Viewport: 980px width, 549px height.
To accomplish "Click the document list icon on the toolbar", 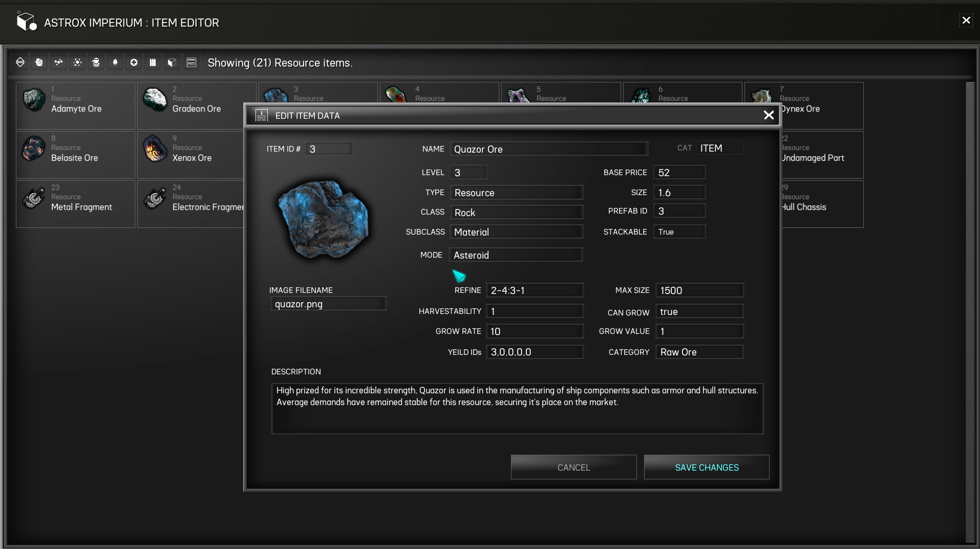I will (x=191, y=62).
